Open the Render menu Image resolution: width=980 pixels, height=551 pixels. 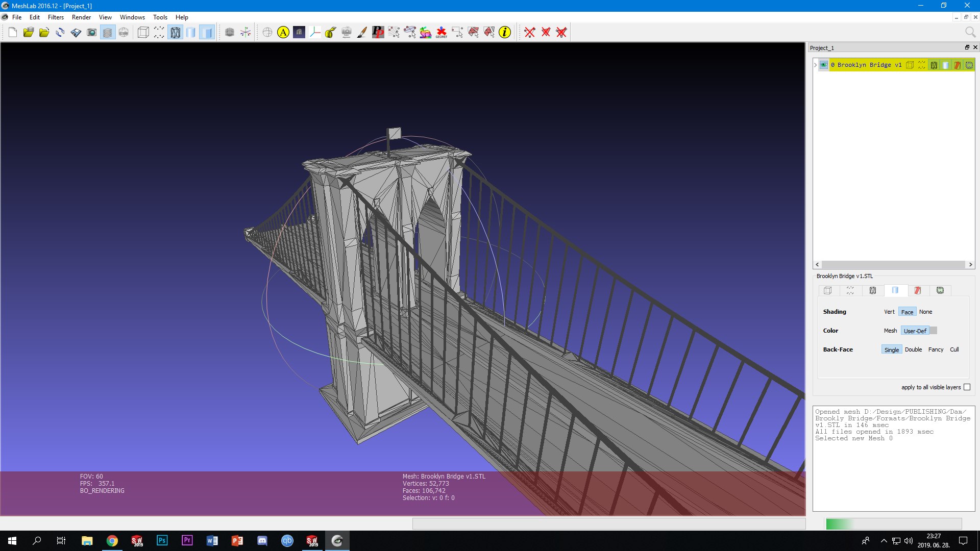81,17
